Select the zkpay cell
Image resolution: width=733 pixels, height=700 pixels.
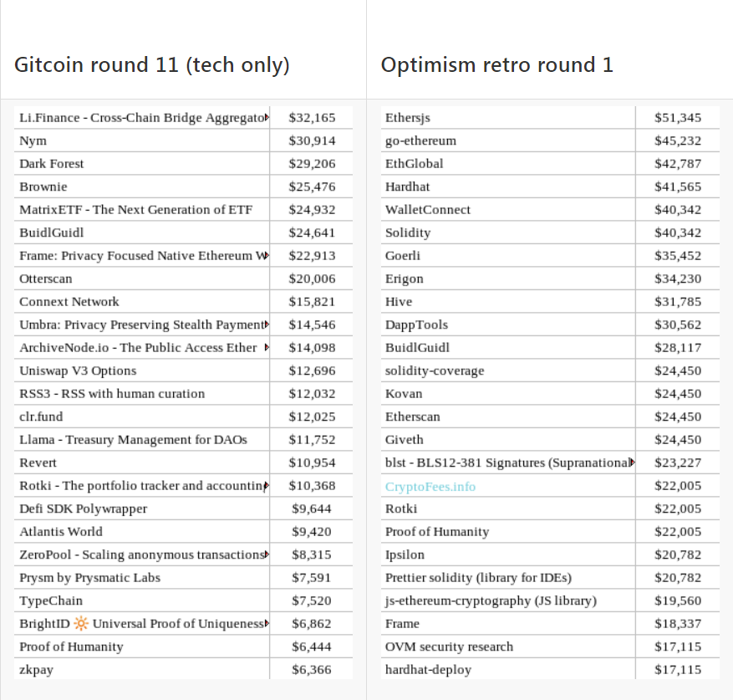142,669
